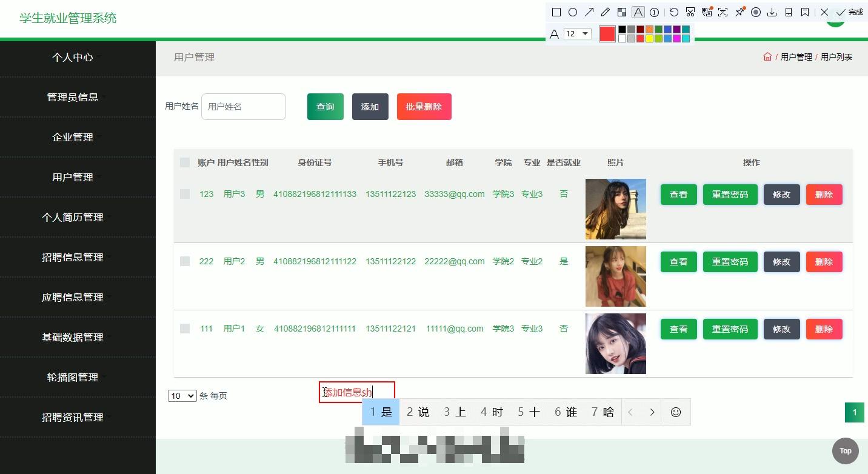The width and height of the screenshot is (868, 474).
Task: Toggle the text annotation tool
Action: pos(638,12)
